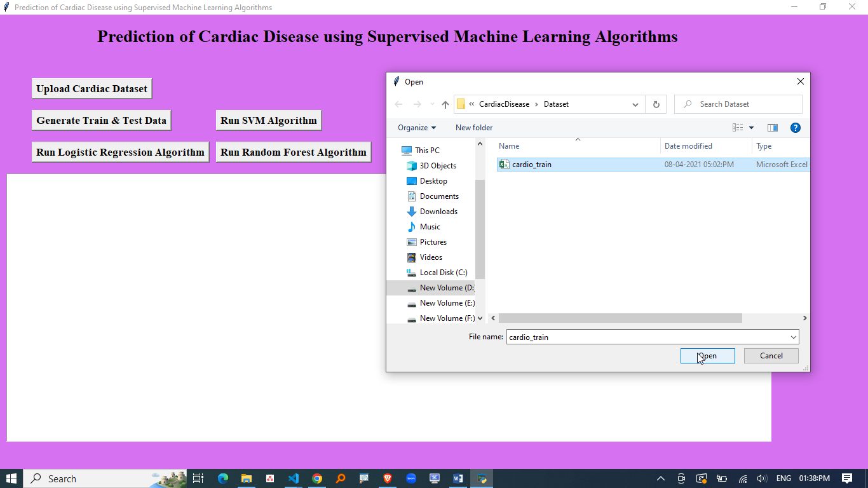Click CardiacDisease in the address path

pyautogui.click(x=504, y=104)
